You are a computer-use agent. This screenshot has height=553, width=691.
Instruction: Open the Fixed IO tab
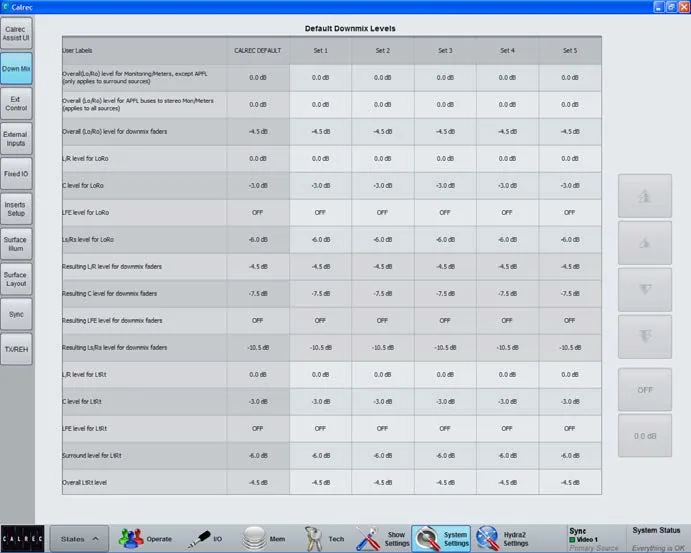(16, 174)
